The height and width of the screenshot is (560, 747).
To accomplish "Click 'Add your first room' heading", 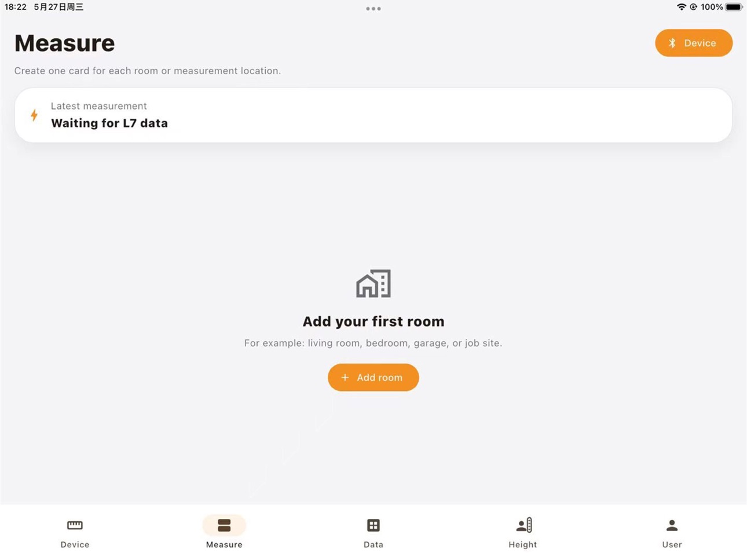I will (x=373, y=321).
